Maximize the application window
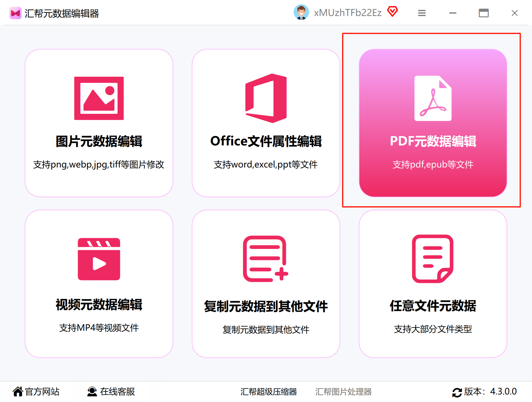The height and width of the screenshot is (402, 532). [484, 13]
